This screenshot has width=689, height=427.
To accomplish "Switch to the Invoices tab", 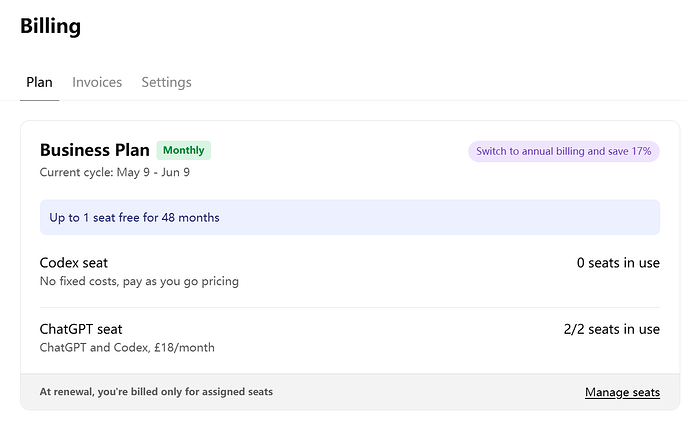I will point(97,82).
